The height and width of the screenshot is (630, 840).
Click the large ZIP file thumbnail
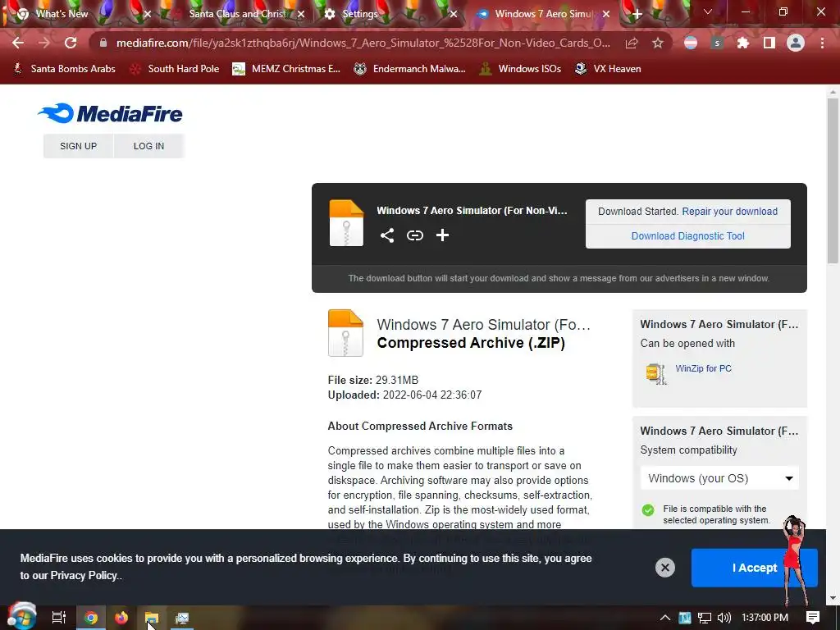345,333
